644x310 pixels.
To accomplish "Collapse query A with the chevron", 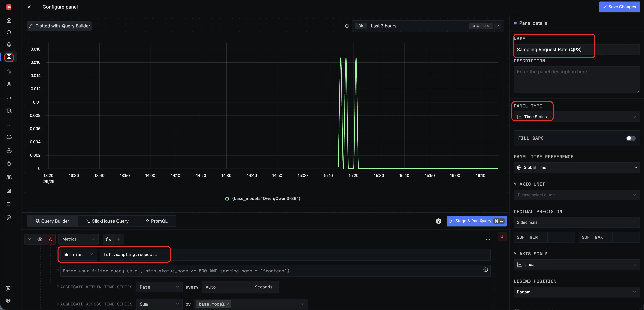I will click(30, 239).
